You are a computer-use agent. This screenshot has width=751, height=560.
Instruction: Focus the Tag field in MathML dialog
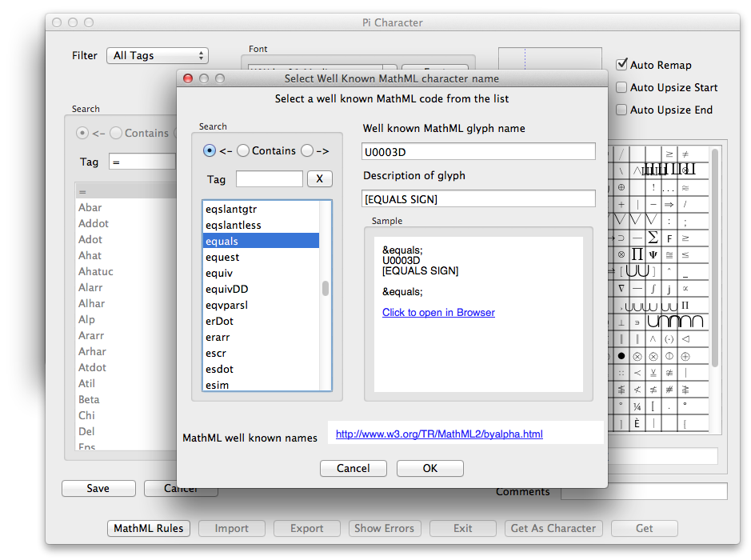[270, 179]
